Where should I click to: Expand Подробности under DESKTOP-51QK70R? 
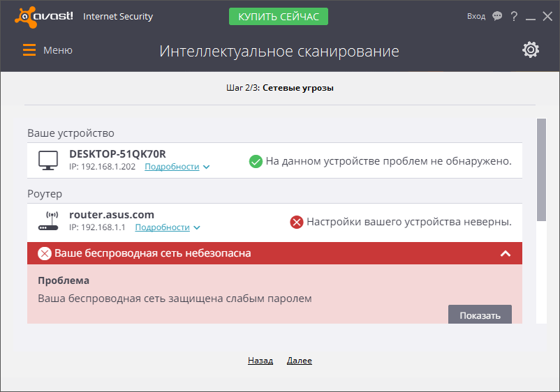[x=177, y=167]
